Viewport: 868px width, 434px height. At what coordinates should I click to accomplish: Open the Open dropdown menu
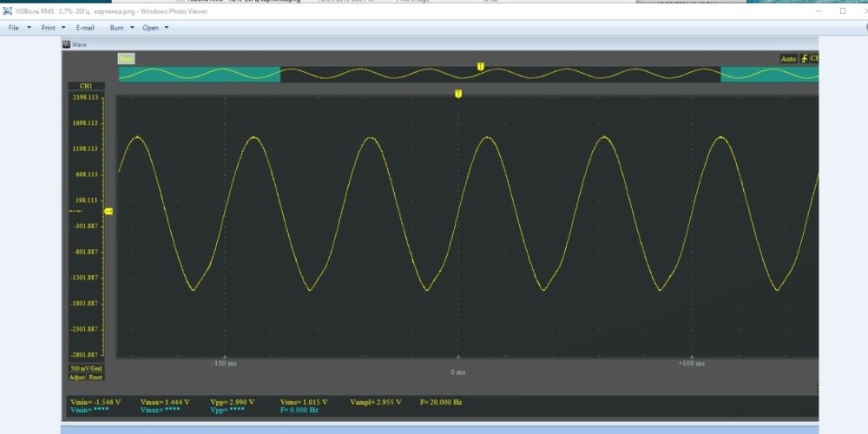click(155, 28)
